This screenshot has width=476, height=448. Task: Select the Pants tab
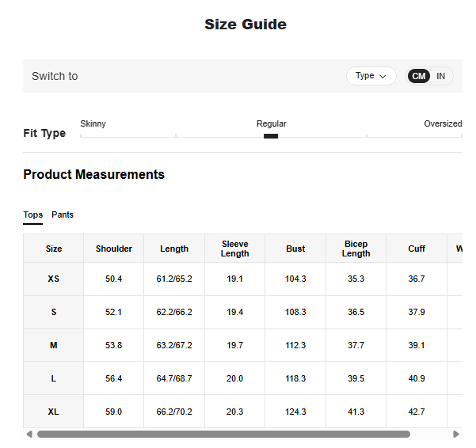click(x=63, y=215)
